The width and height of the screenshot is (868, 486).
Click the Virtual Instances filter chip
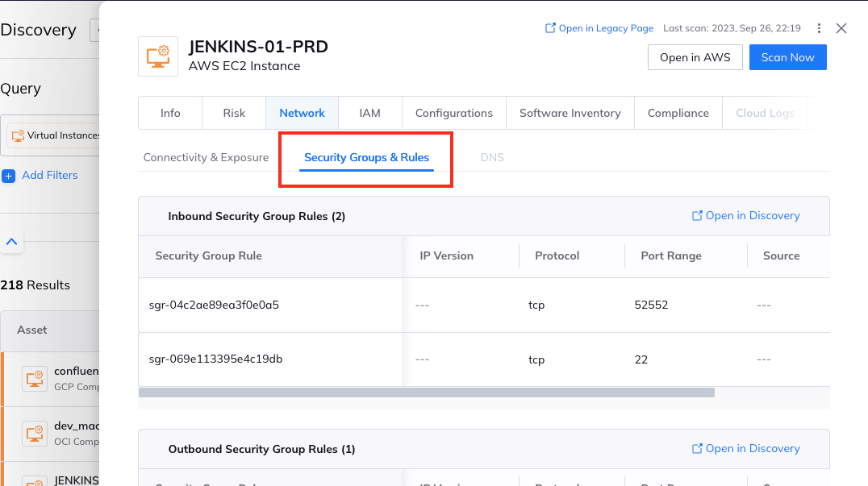click(x=54, y=135)
